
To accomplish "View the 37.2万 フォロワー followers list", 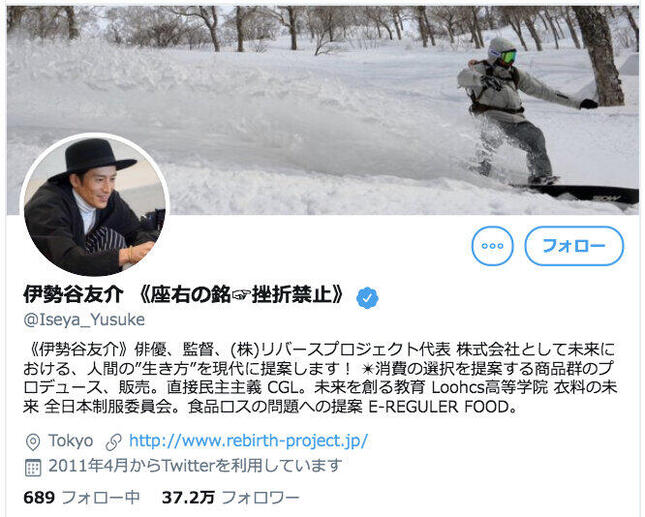I will click(x=230, y=497).
